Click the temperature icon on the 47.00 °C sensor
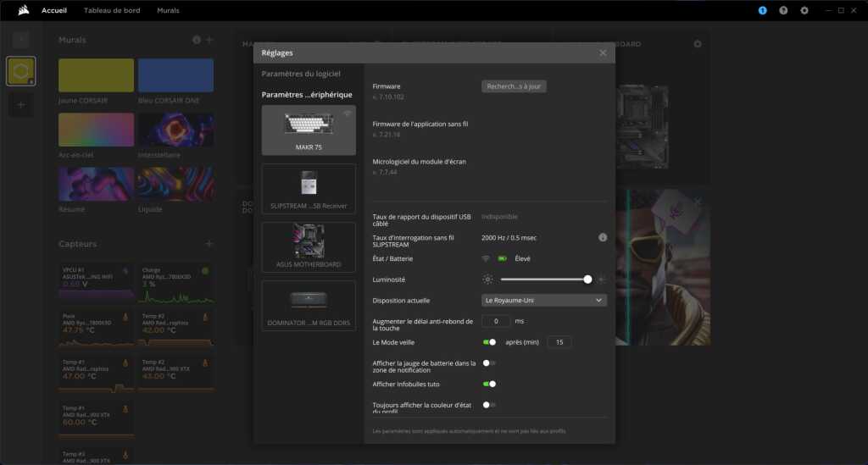Screen dimensions: 868x465 [x=125, y=363]
